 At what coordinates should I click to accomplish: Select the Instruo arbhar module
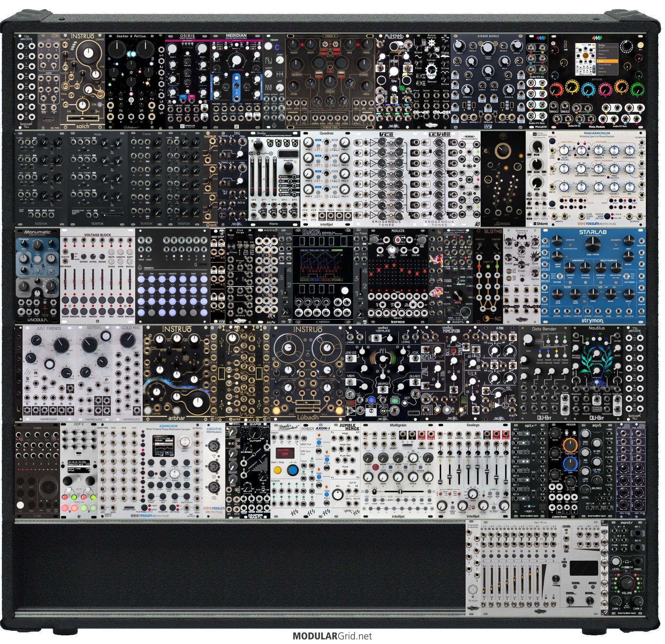click(176, 373)
